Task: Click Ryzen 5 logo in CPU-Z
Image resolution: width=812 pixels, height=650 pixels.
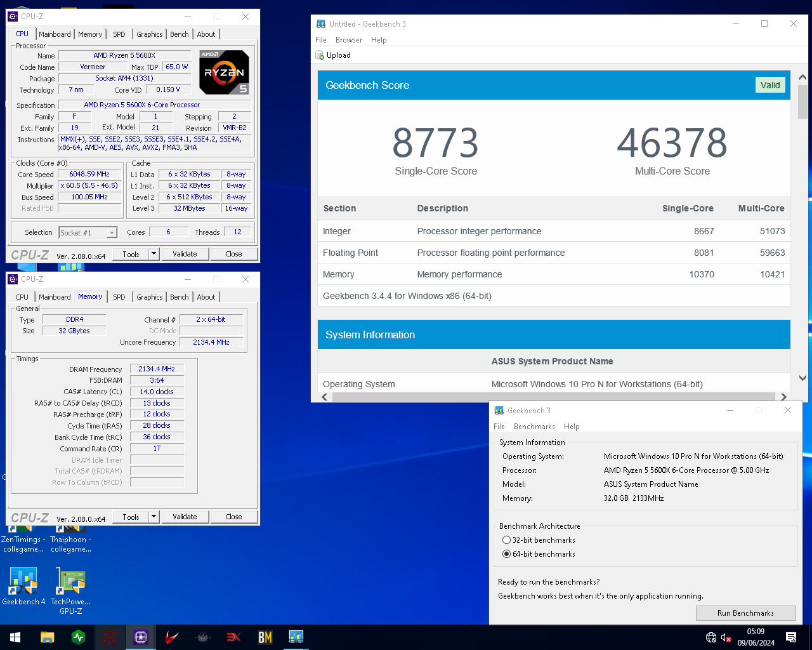Action: point(224,72)
